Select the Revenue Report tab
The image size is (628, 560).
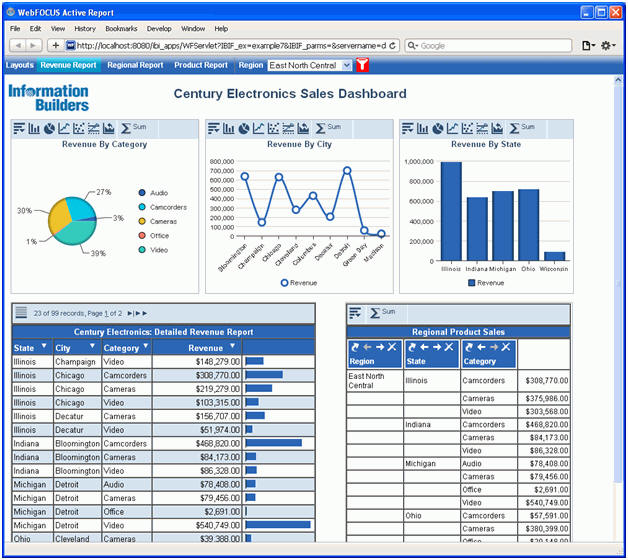[x=68, y=65]
